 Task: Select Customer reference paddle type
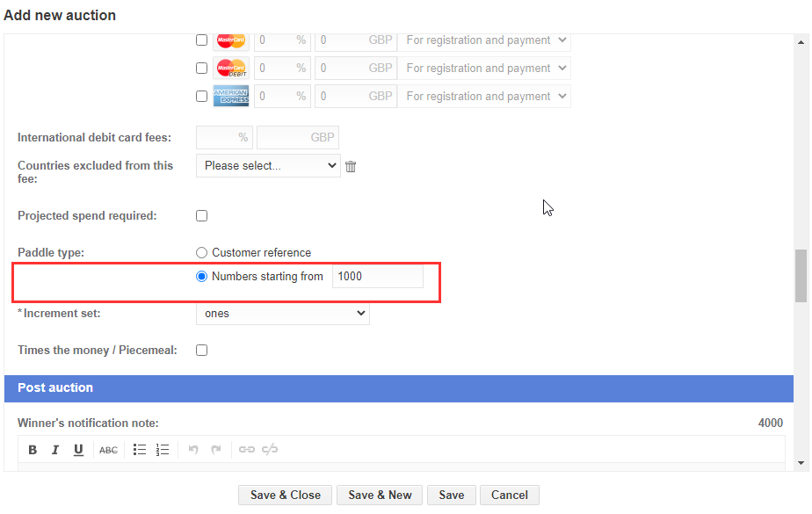tap(201, 253)
